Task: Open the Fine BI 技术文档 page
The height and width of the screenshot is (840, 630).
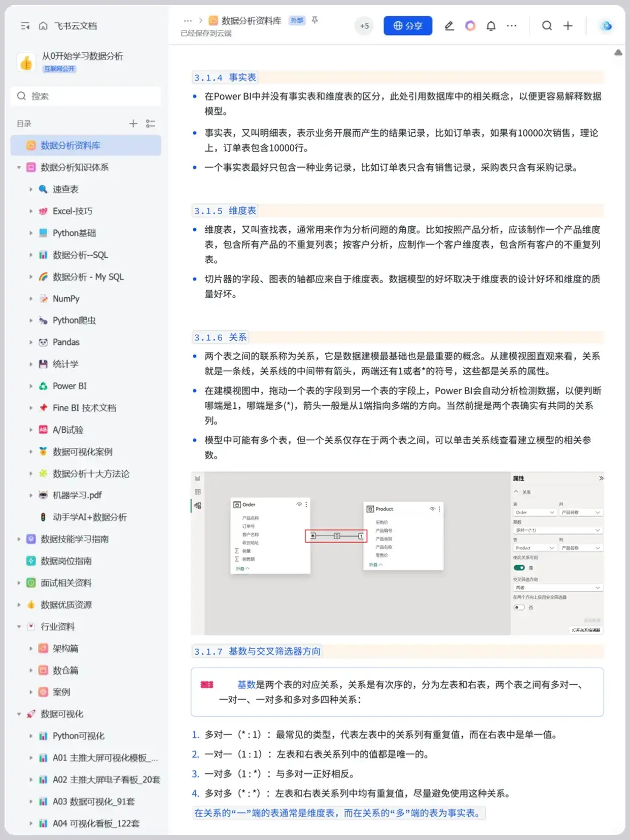Action: coord(84,408)
